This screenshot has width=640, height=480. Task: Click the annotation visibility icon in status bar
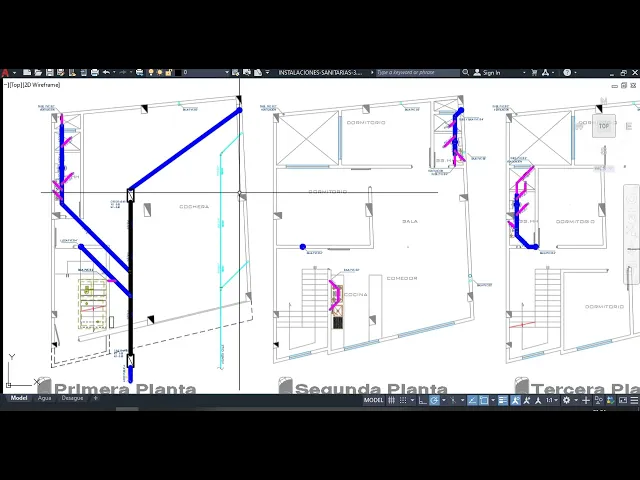tap(516, 400)
